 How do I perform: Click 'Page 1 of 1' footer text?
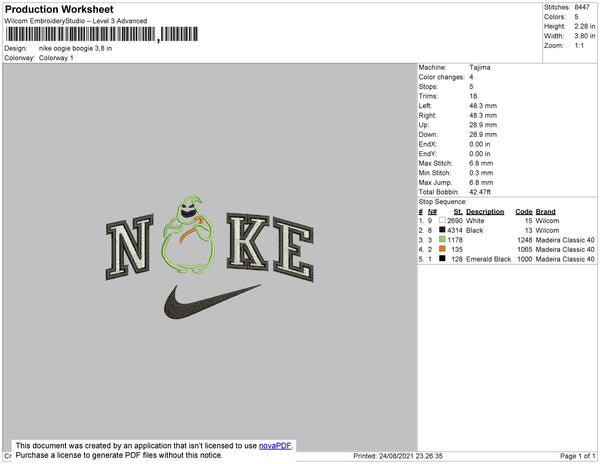point(577,456)
